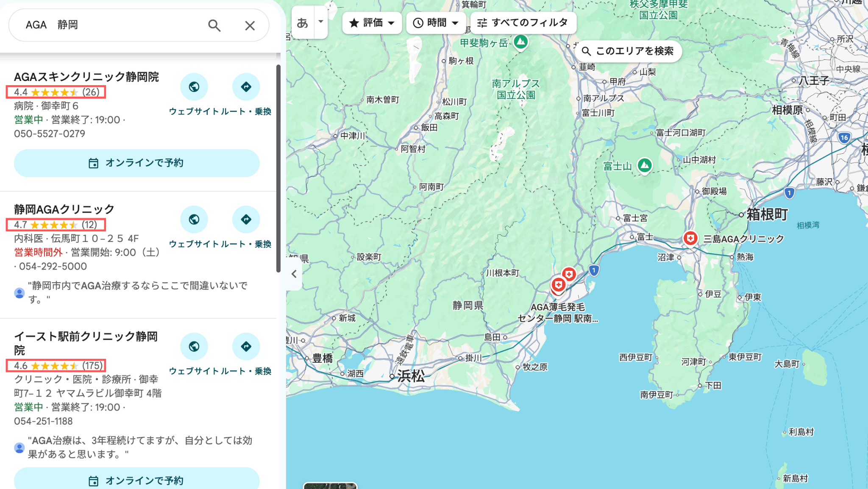Open すべてのフィルタ all filters
The height and width of the screenshot is (489, 868).
point(523,22)
